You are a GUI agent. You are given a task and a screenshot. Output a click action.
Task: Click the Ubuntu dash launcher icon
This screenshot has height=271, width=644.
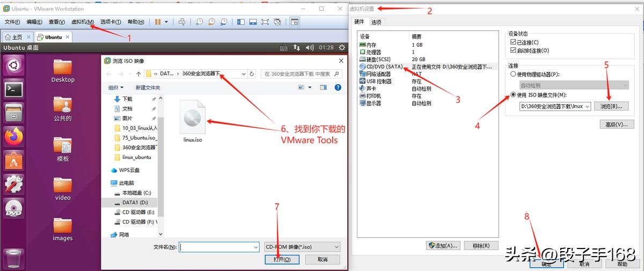pyautogui.click(x=13, y=66)
